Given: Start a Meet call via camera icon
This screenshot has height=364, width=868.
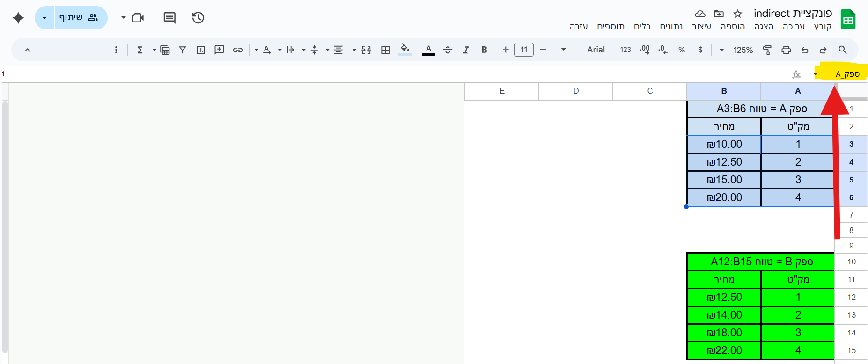Looking at the screenshot, I should coord(138,18).
